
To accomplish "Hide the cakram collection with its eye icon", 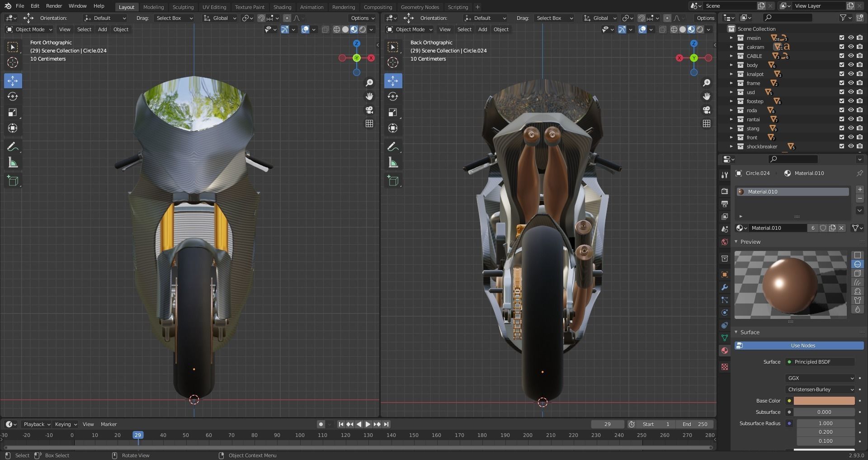I will [850, 47].
